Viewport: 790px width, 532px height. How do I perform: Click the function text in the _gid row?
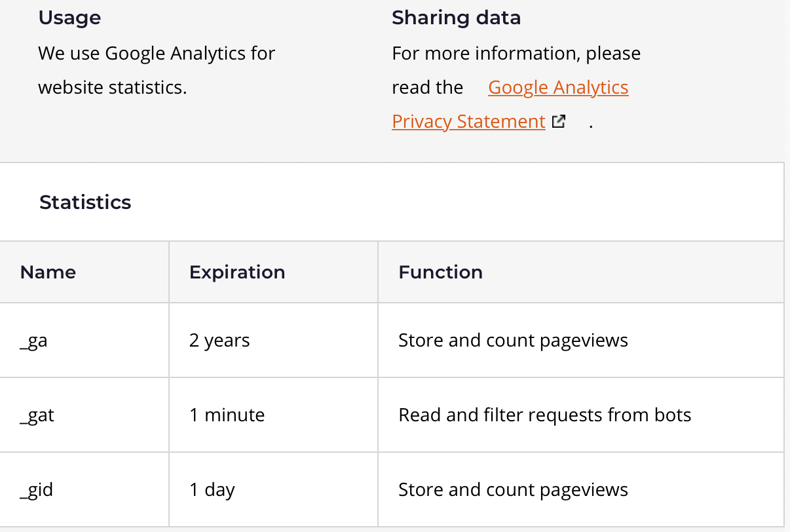514,489
